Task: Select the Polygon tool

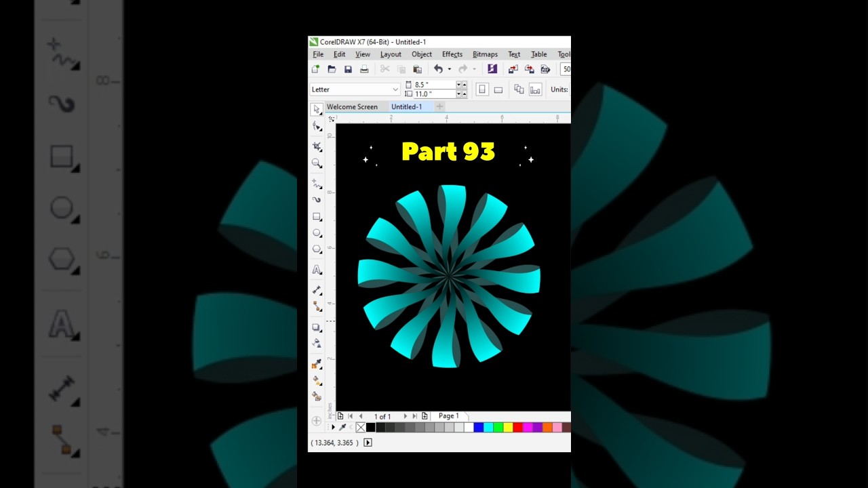Action: [x=317, y=249]
